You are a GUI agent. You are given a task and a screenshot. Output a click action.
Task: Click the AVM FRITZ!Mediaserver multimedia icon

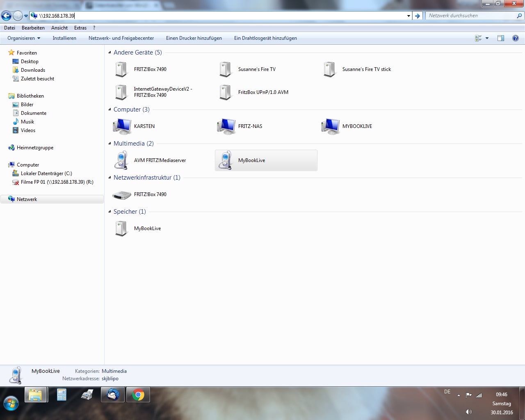click(x=122, y=160)
